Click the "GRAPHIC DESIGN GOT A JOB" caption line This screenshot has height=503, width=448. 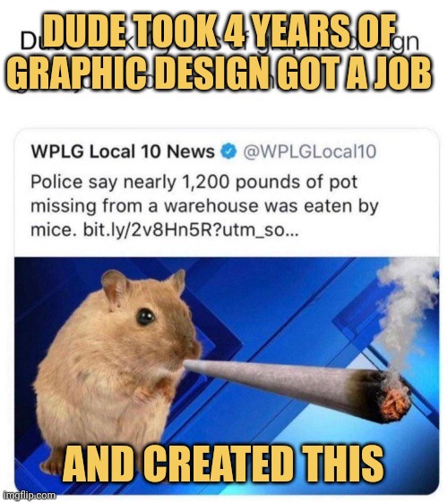pos(219,73)
